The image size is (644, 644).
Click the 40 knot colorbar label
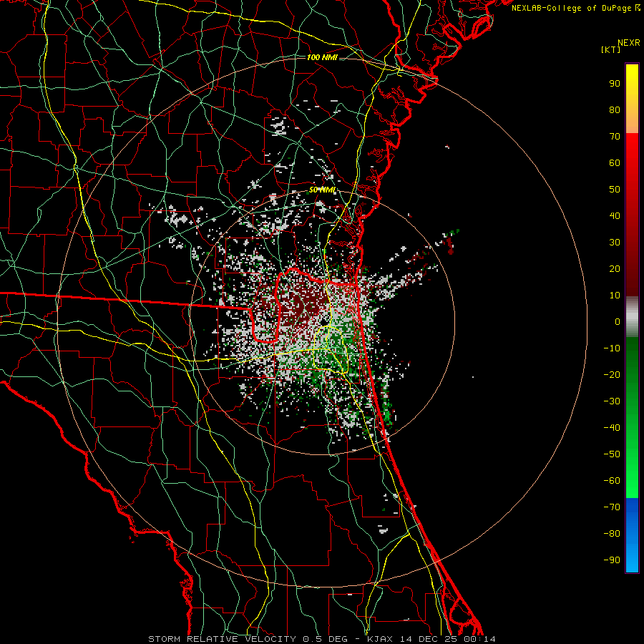click(x=615, y=216)
